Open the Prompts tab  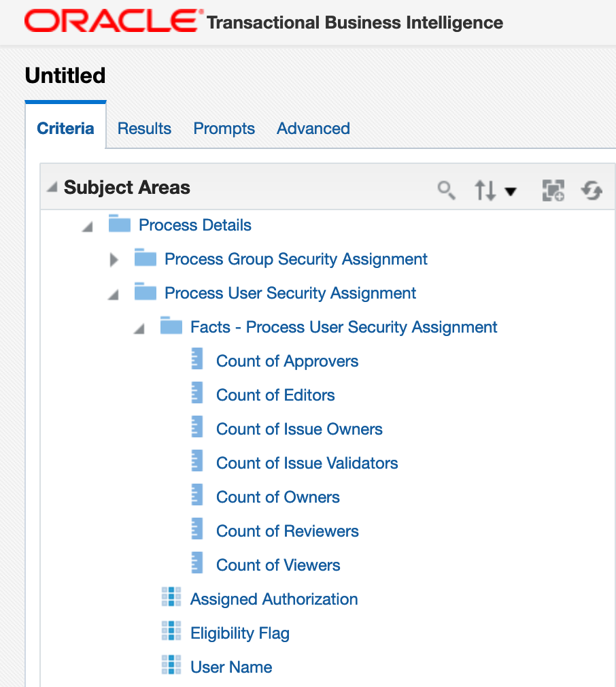tap(224, 129)
